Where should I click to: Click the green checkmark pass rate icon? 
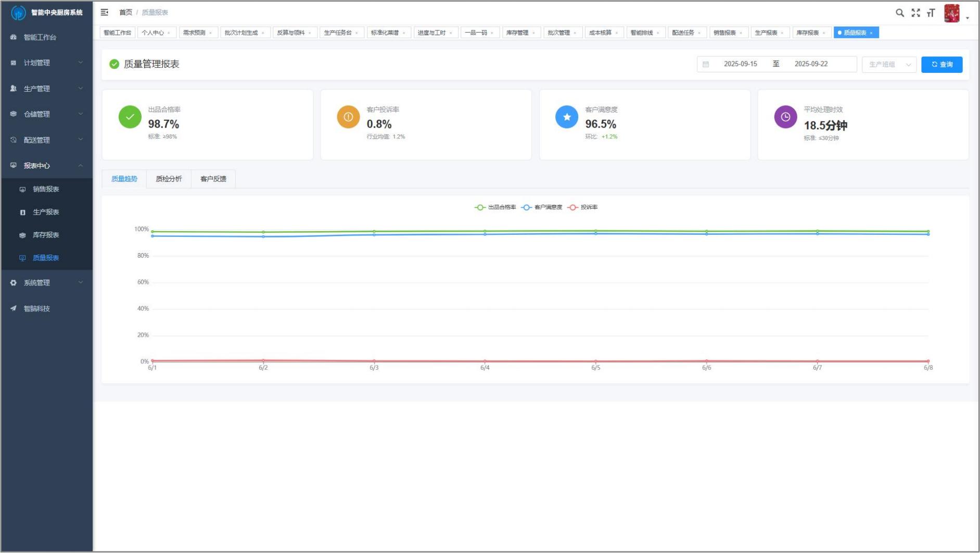click(130, 117)
